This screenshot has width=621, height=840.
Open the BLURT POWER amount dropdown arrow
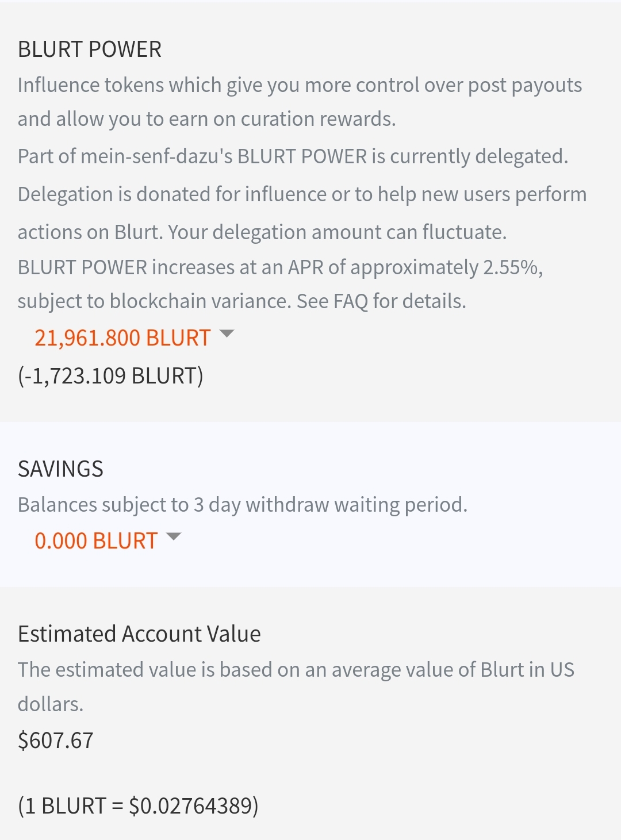227,334
